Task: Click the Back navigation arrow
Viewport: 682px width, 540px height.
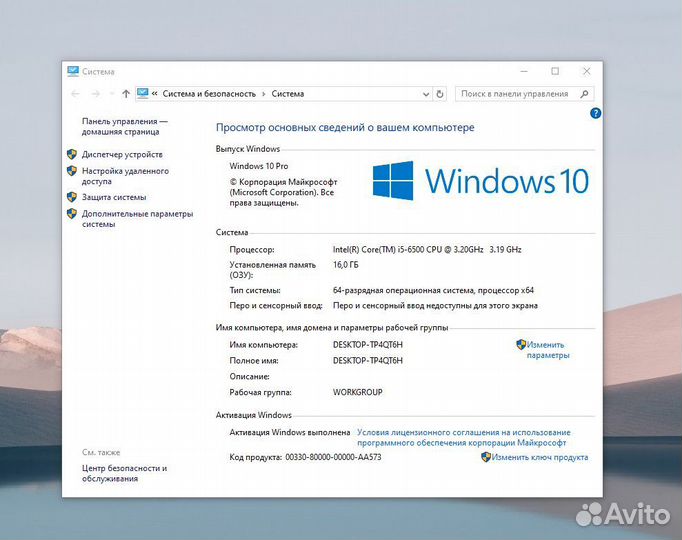Action: click(x=75, y=94)
